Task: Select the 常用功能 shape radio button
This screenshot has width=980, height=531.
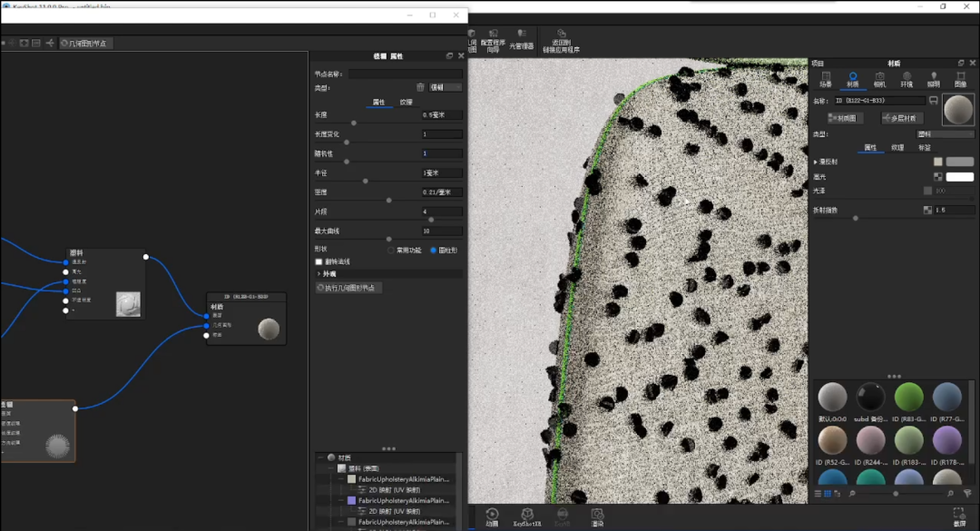Action: pyautogui.click(x=391, y=251)
